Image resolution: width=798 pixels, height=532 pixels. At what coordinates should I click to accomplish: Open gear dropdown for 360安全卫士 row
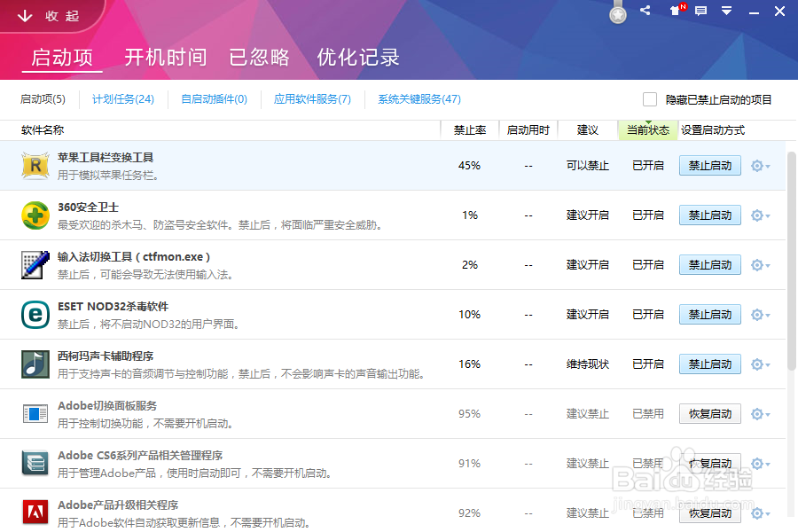758,215
